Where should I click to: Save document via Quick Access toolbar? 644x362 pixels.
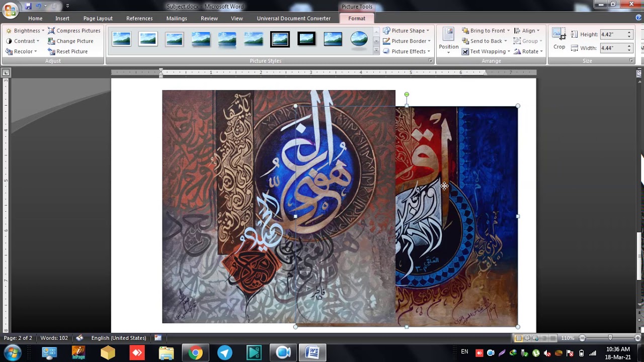[28, 6]
